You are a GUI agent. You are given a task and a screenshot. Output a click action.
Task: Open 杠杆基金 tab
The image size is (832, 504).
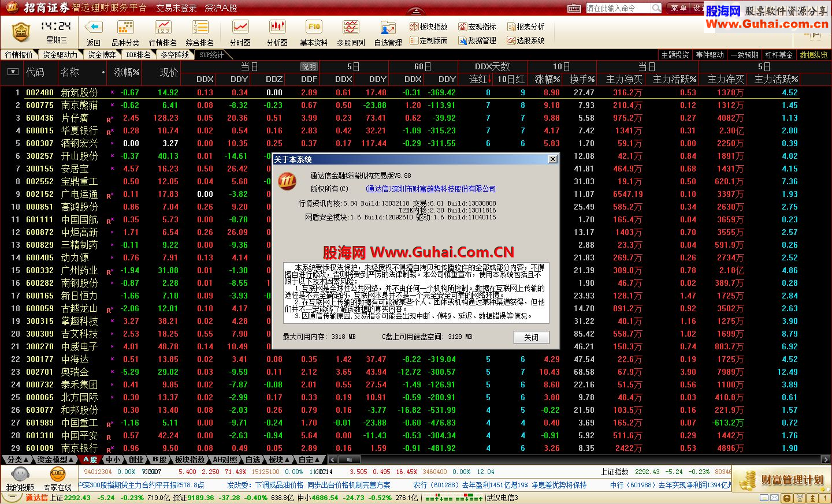[779, 55]
